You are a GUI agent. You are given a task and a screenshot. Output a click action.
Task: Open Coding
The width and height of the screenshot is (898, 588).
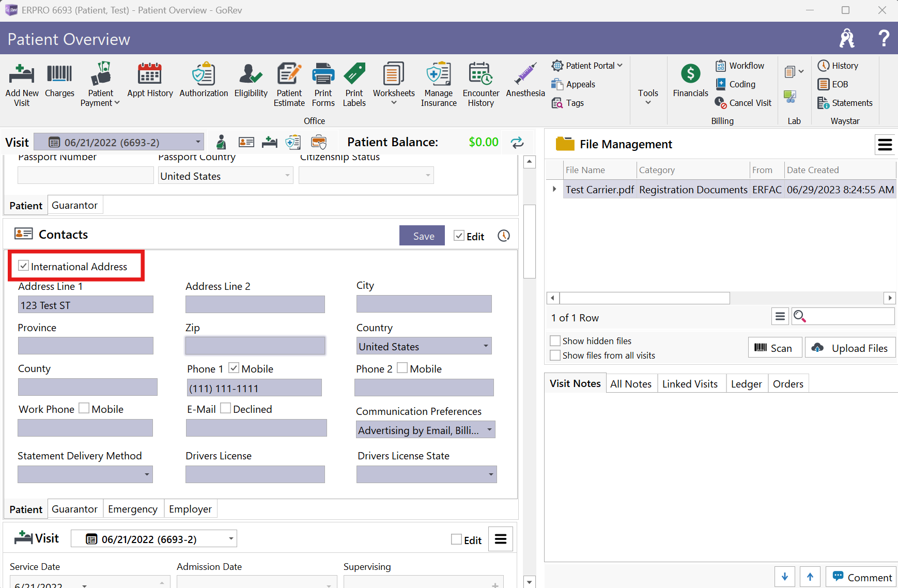735,84
